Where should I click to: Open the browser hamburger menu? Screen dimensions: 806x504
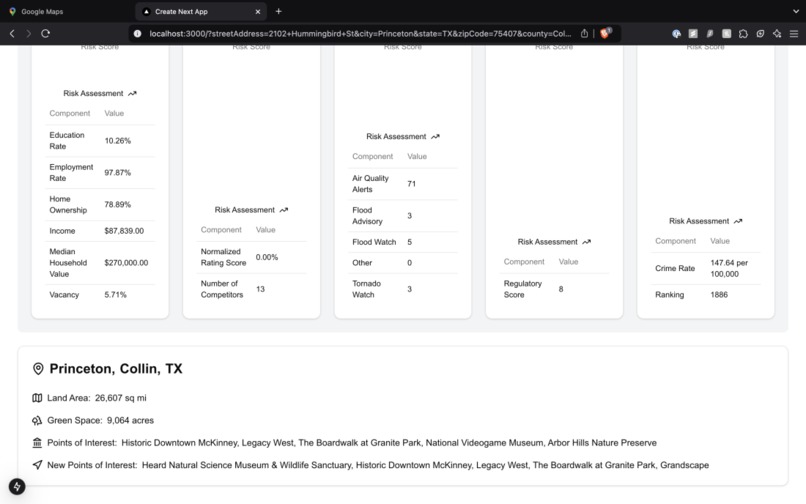coord(794,33)
